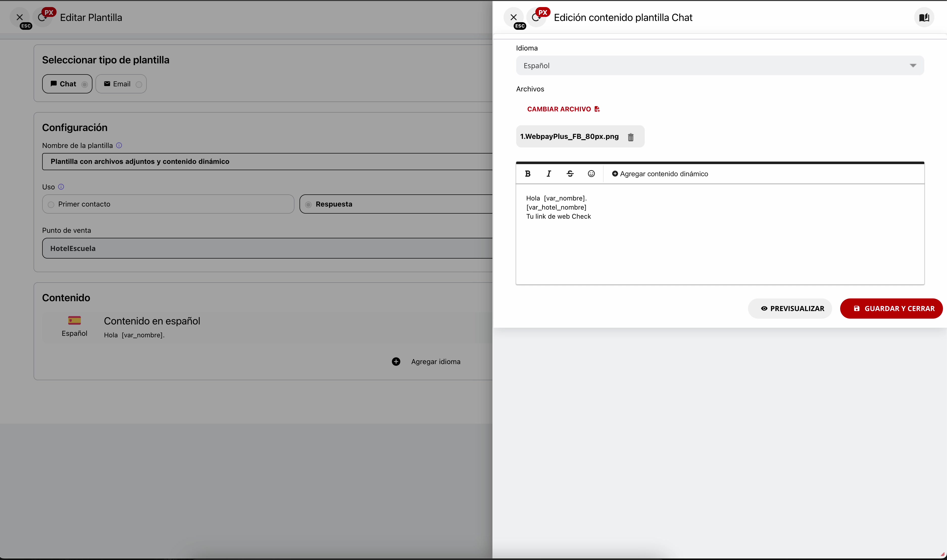Click Guardar y Cerrar button
The image size is (947, 560).
(891, 308)
